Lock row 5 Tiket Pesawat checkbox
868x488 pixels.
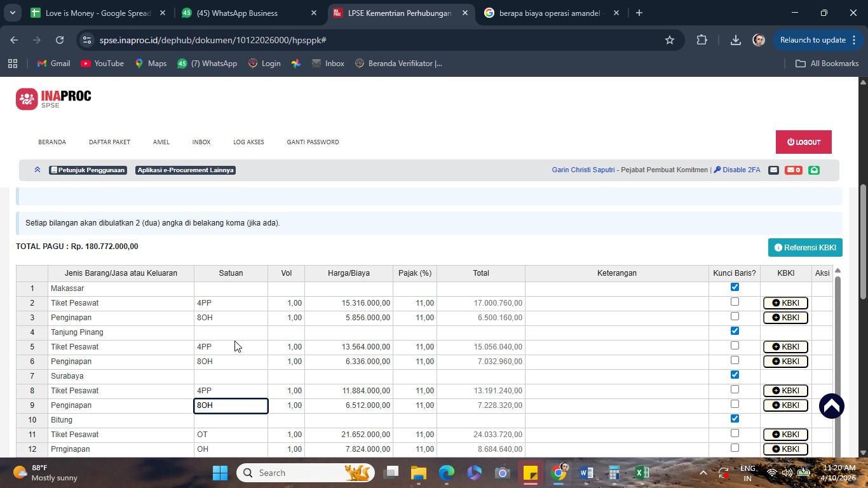tap(735, 346)
